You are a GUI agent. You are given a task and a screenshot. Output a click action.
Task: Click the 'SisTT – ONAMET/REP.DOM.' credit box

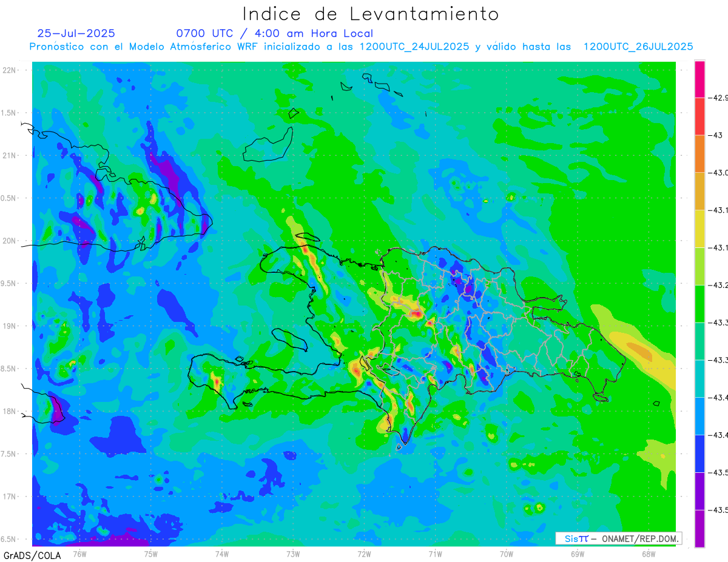point(618,538)
